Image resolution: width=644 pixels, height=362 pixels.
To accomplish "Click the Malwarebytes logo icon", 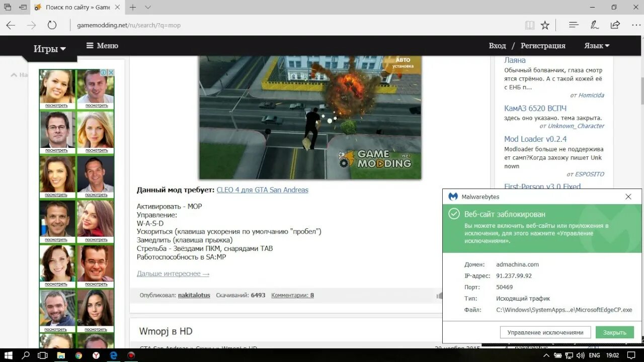I will [453, 197].
